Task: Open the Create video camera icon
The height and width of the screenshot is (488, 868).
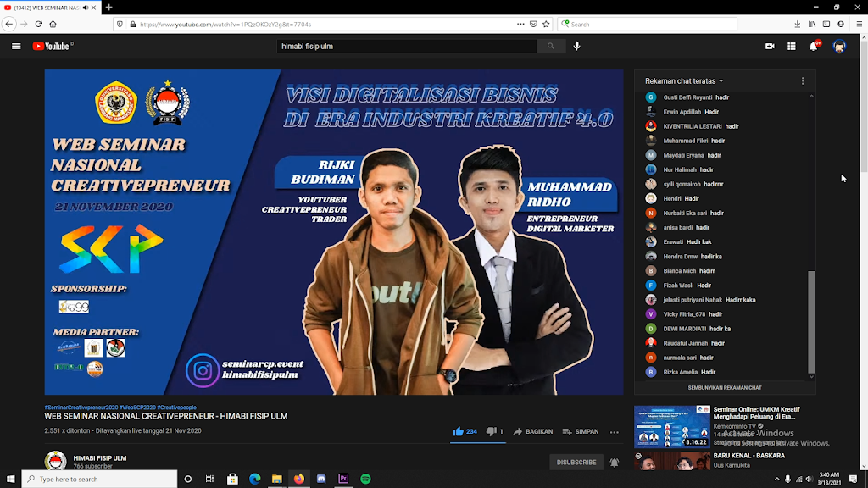Action: tap(770, 47)
